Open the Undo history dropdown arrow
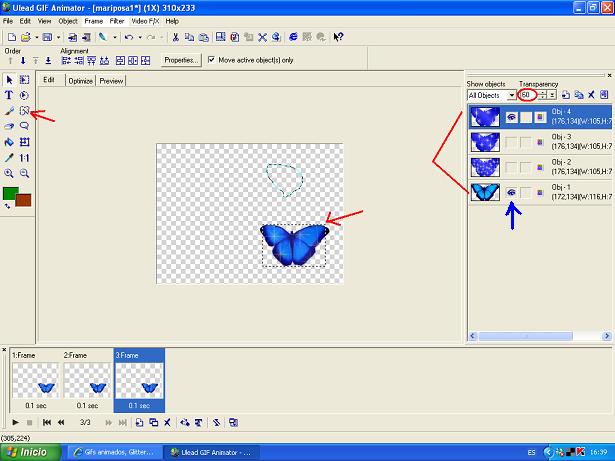Viewport: 615px width, 461px height. click(x=140, y=37)
